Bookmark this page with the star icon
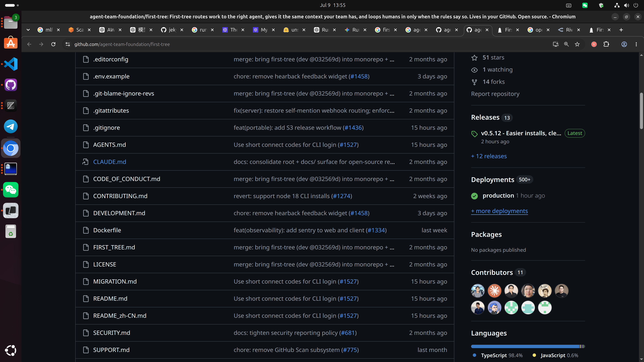 [577, 44]
